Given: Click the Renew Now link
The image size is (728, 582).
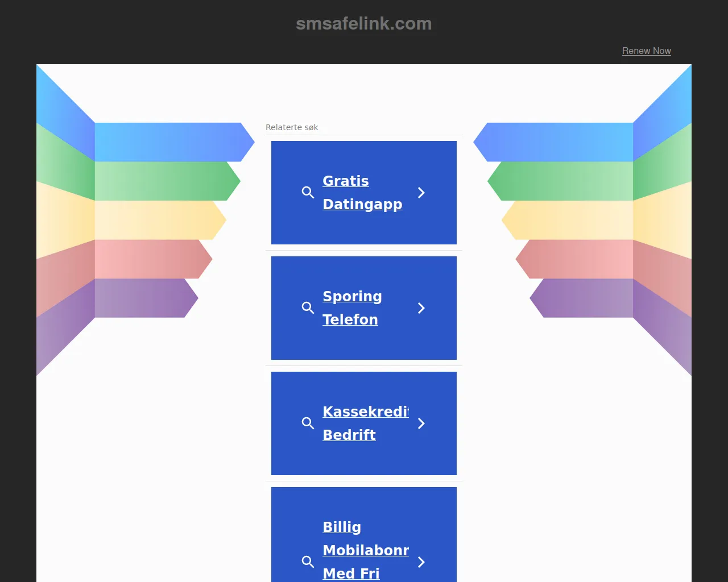Looking at the screenshot, I should (x=646, y=51).
